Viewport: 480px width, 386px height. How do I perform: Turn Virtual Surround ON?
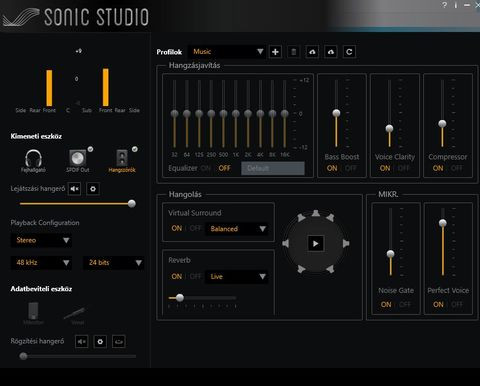[177, 228]
